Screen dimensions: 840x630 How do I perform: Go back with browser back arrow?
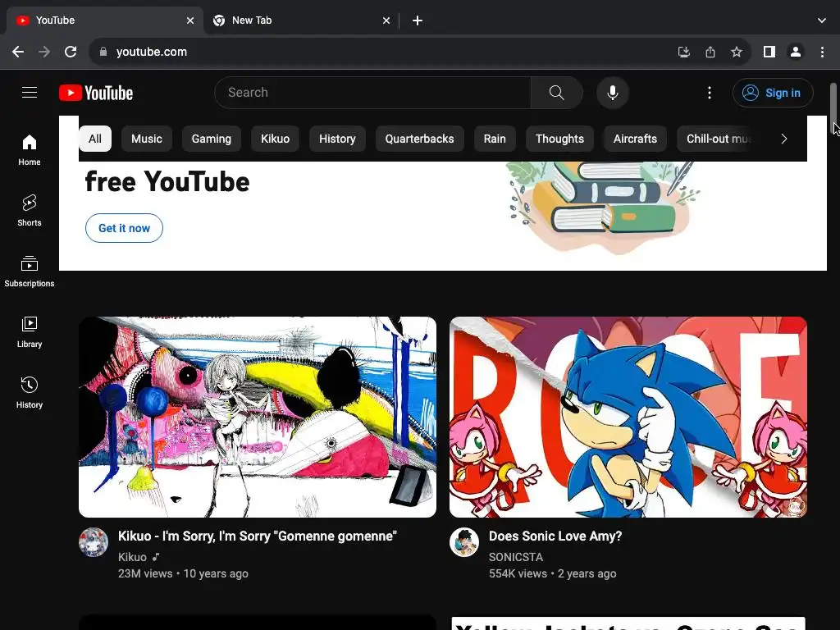click(18, 52)
